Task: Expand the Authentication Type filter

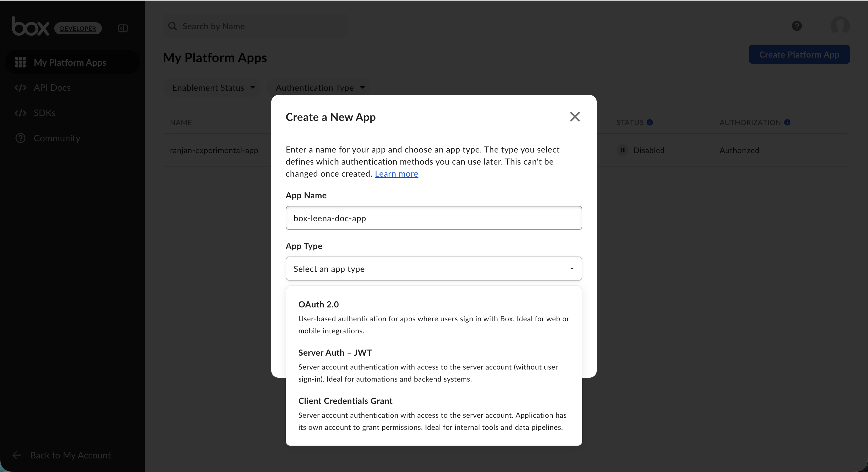Action: click(320, 88)
